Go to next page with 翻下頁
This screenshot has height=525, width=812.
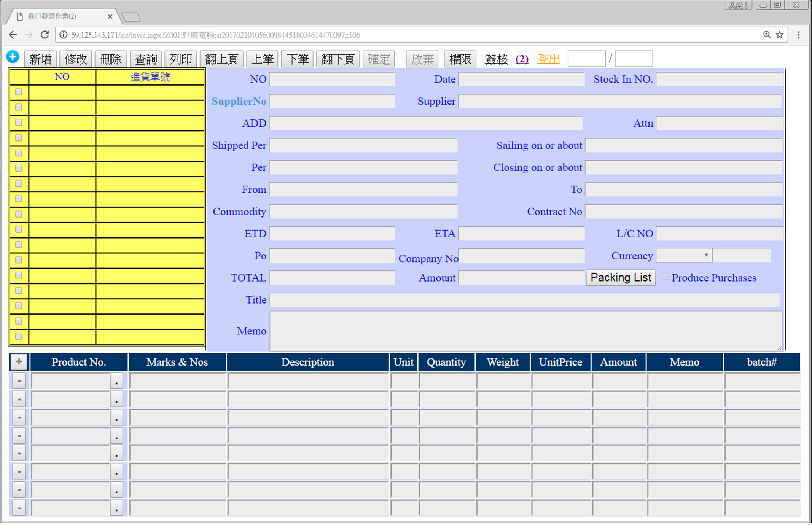pyautogui.click(x=338, y=59)
